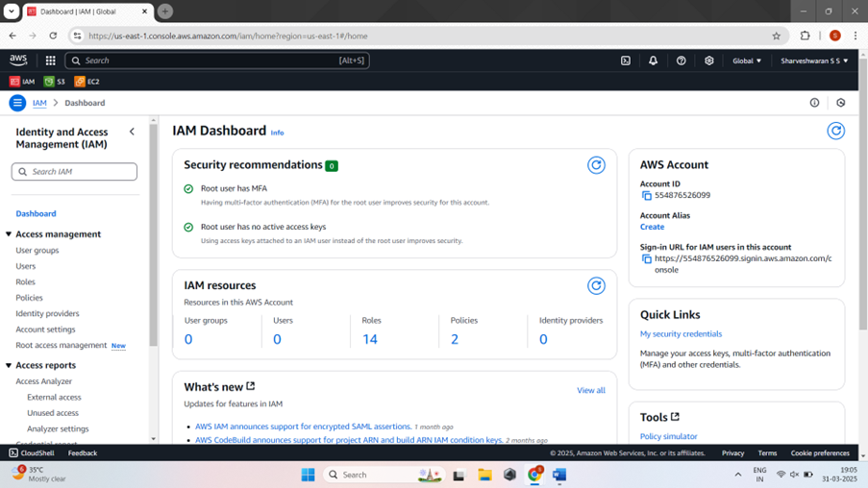This screenshot has height=488, width=868.
Task: Open What's new external link icon
Action: coord(251,386)
